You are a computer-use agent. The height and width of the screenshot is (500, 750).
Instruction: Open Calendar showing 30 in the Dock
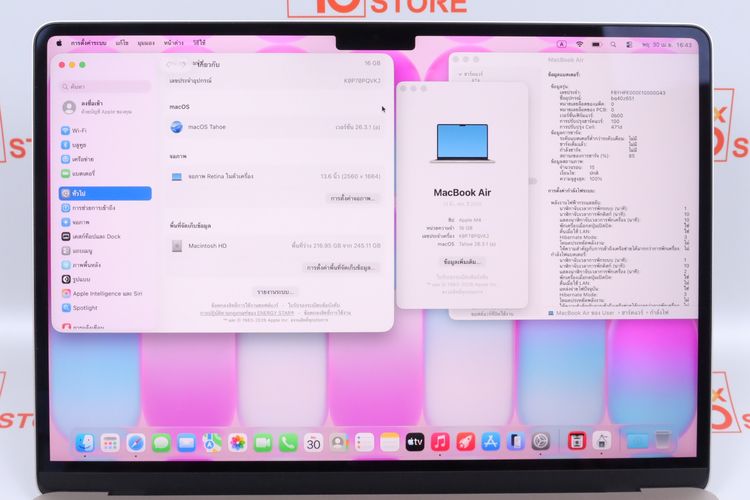tap(313, 443)
